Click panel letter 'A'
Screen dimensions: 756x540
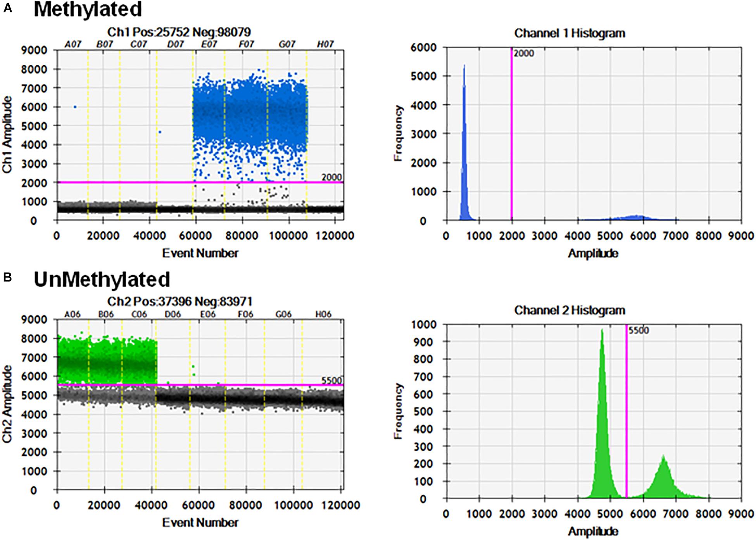pyautogui.click(x=7, y=8)
